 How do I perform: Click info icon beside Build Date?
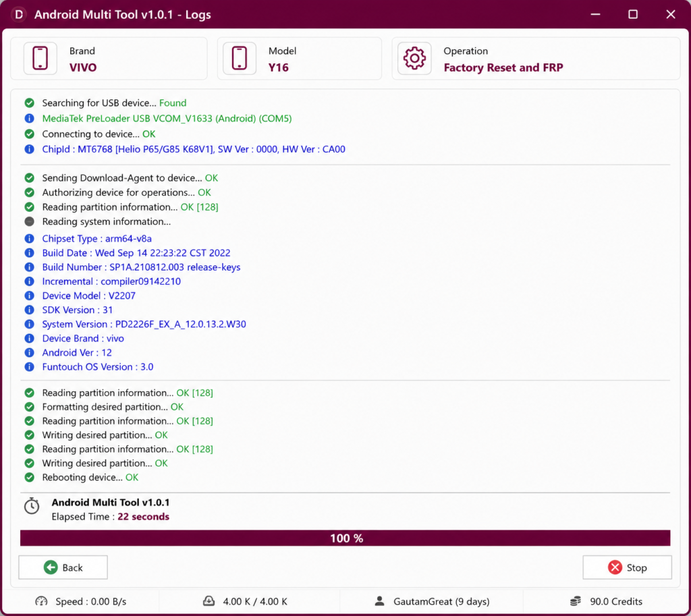coord(30,253)
